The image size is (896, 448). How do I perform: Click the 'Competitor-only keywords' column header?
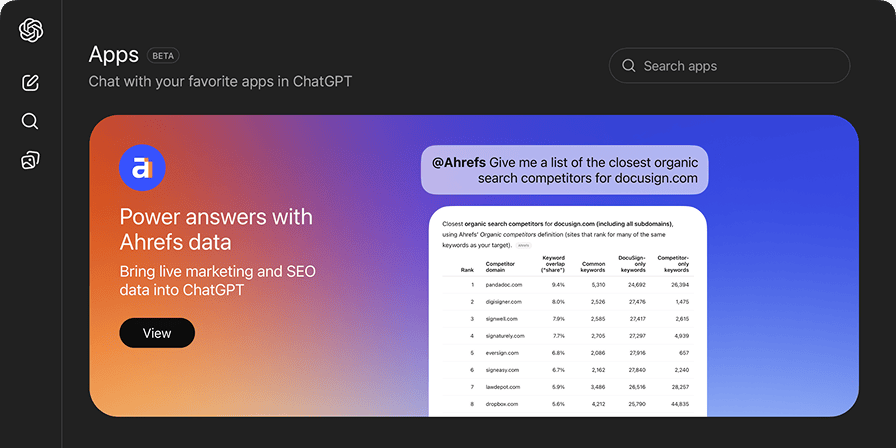coord(673,263)
